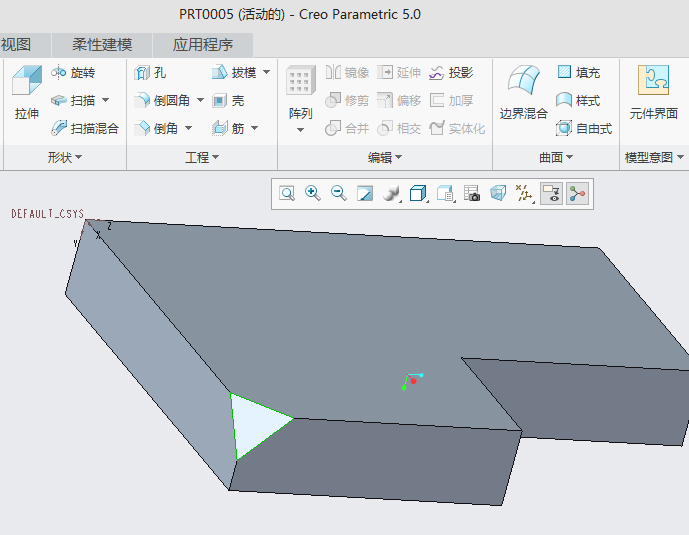Click the 修剪 (Trim) tool
This screenshot has height=535, width=689.
[x=347, y=101]
